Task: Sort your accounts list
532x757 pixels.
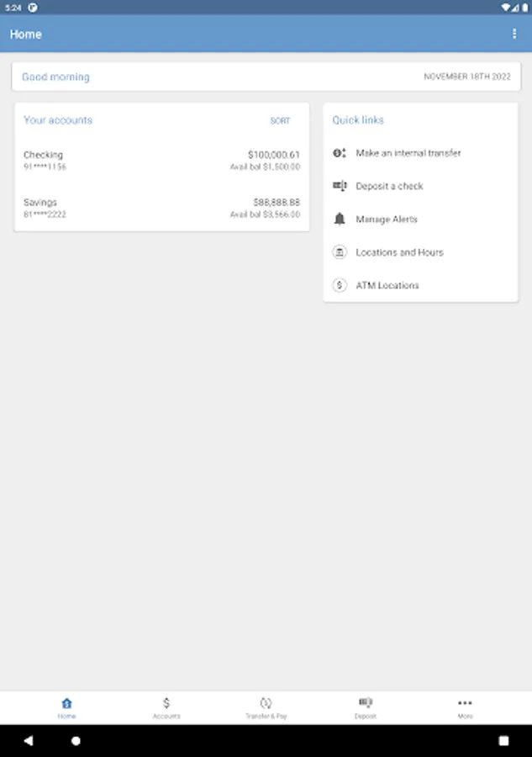Action: click(x=280, y=120)
